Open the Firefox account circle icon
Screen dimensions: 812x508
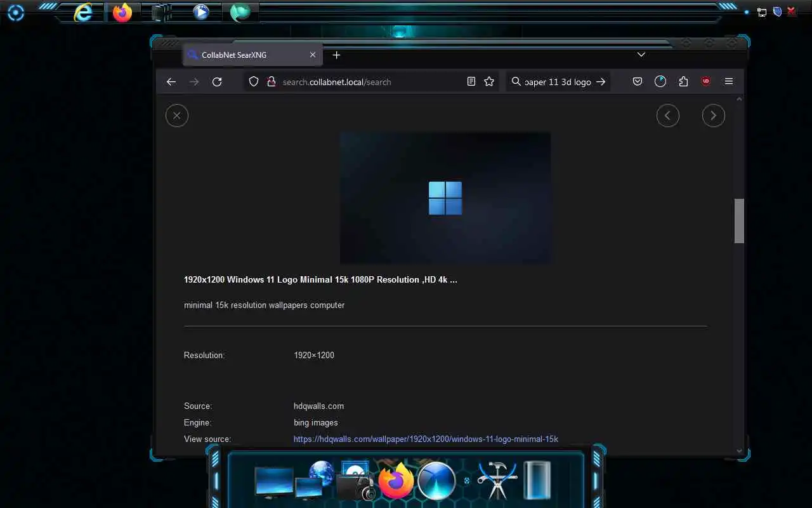tap(660, 82)
